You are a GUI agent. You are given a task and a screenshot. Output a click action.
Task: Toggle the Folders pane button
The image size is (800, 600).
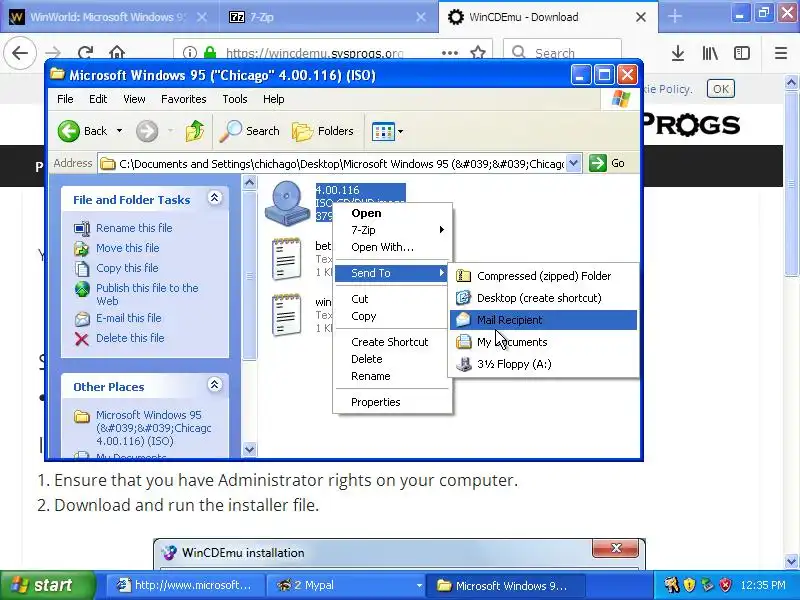tap(323, 131)
